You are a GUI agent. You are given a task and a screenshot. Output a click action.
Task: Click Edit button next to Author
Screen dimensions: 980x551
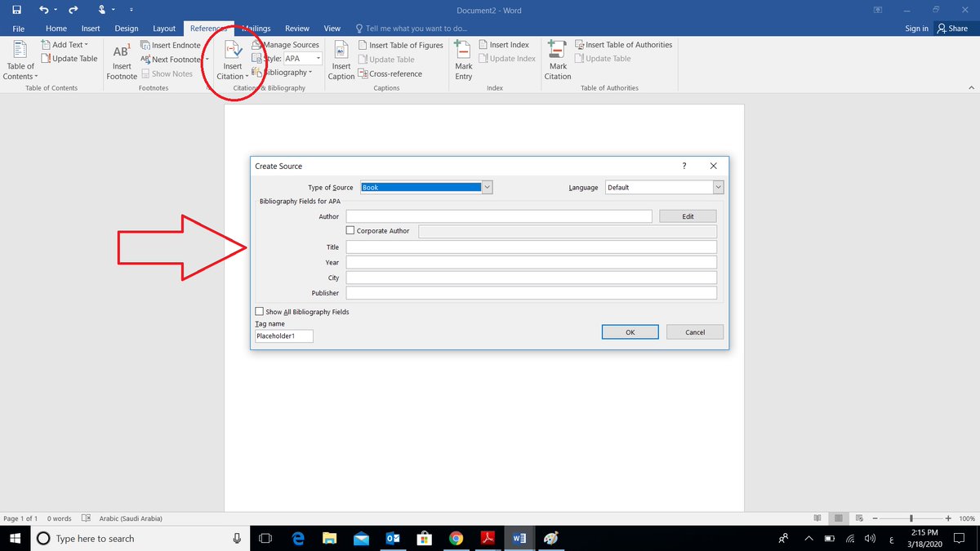688,216
